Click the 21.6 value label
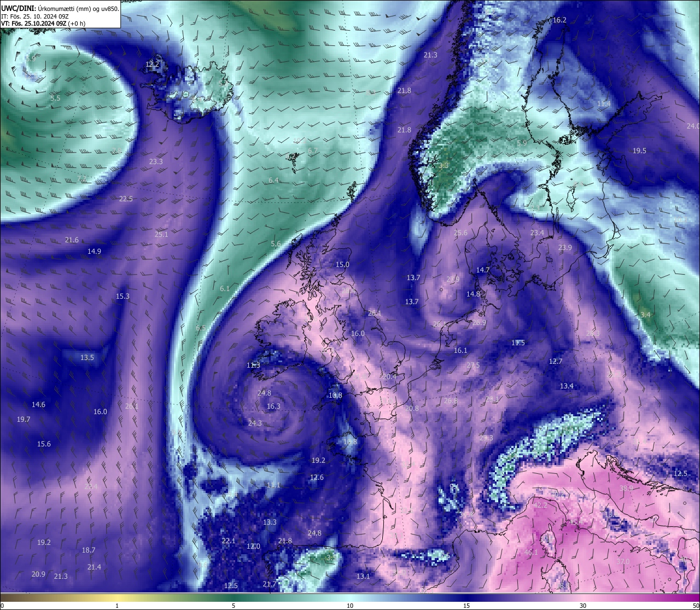700x610 pixels. coord(72,240)
